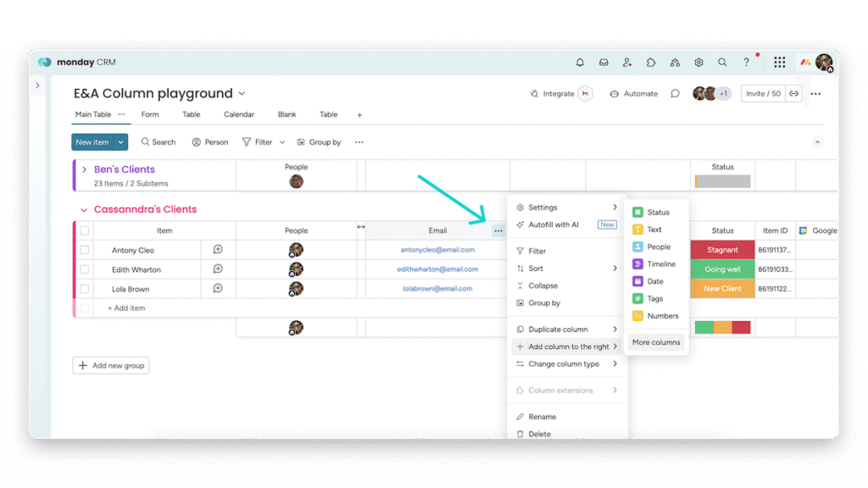
Task: Open the Filter dropdown chevron
Action: [282, 142]
